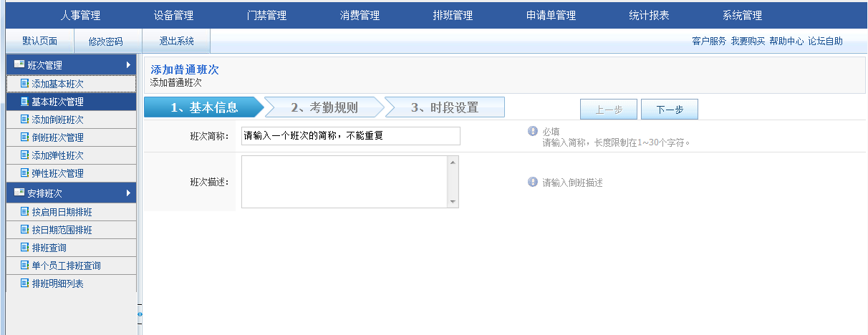Open the 门禁管理 menu
Image resolution: width=868 pixels, height=335 pixels.
click(266, 16)
